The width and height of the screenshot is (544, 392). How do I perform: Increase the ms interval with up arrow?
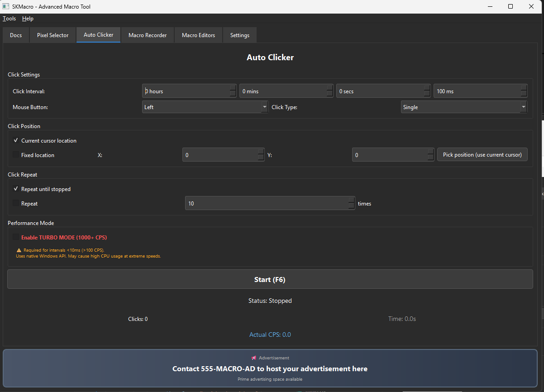coord(524,88)
